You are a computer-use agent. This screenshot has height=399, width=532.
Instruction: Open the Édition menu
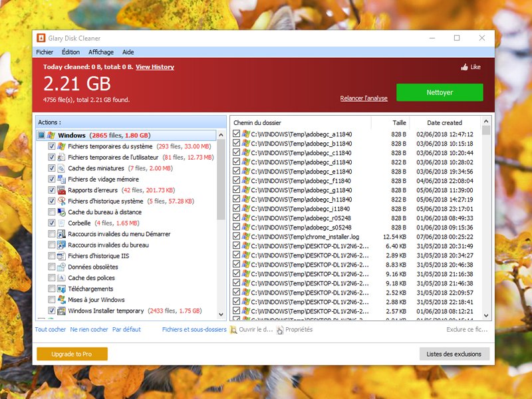70,53
